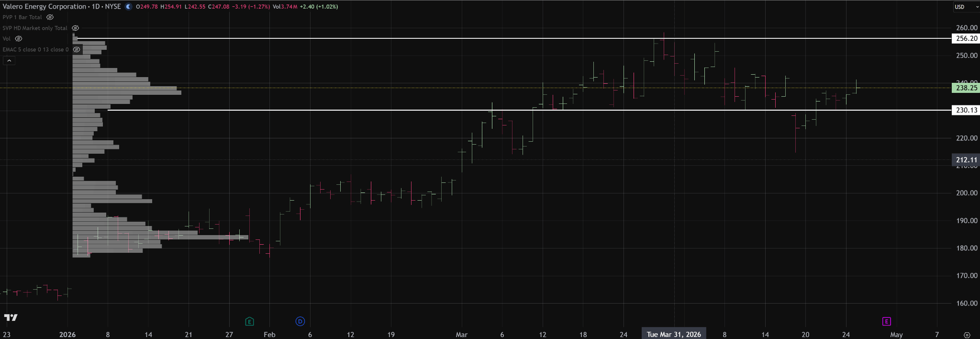The image size is (980, 339).
Task: Collapse the indicator legend with chevron
Action: pyautogui.click(x=9, y=60)
